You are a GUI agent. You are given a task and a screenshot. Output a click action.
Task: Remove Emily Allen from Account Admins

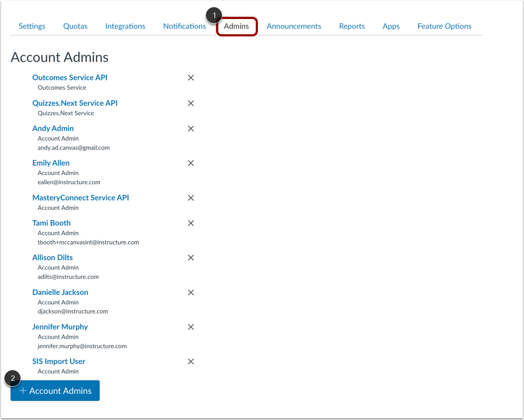[x=191, y=163]
